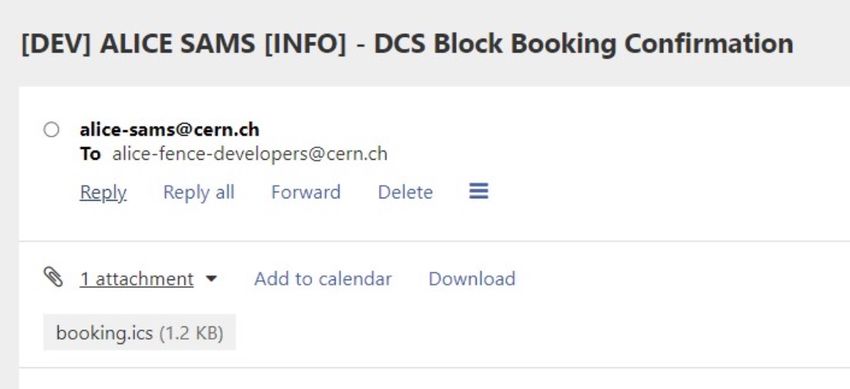Click recipient alice-fence-developers@cern.ch
850x389 pixels.
point(250,154)
